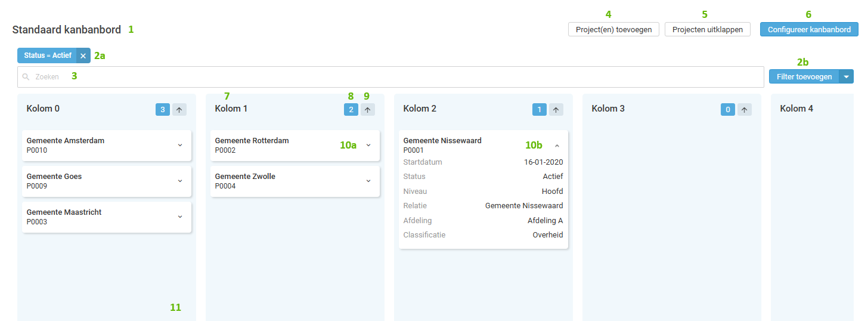Click the Project(en) toevoegen button

click(613, 29)
